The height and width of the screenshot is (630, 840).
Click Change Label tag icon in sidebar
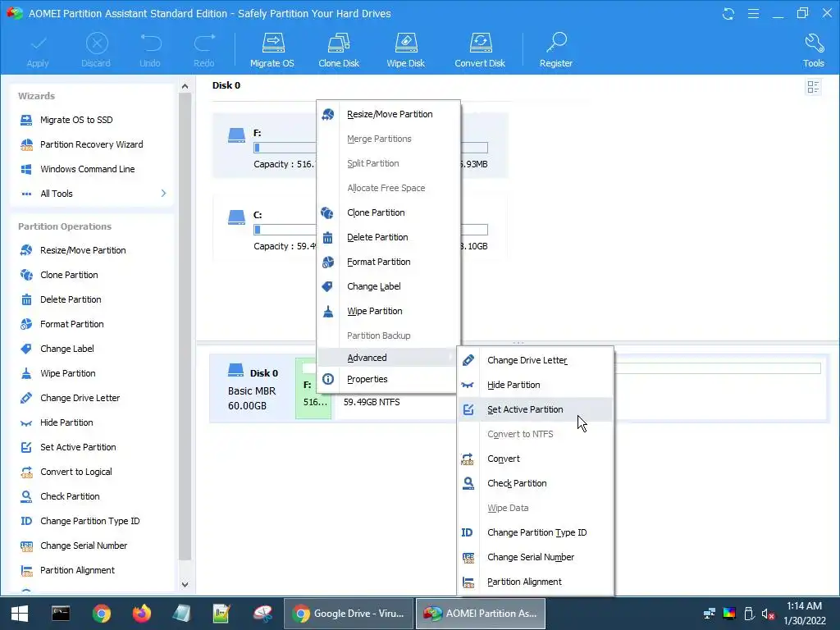(26, 349)
